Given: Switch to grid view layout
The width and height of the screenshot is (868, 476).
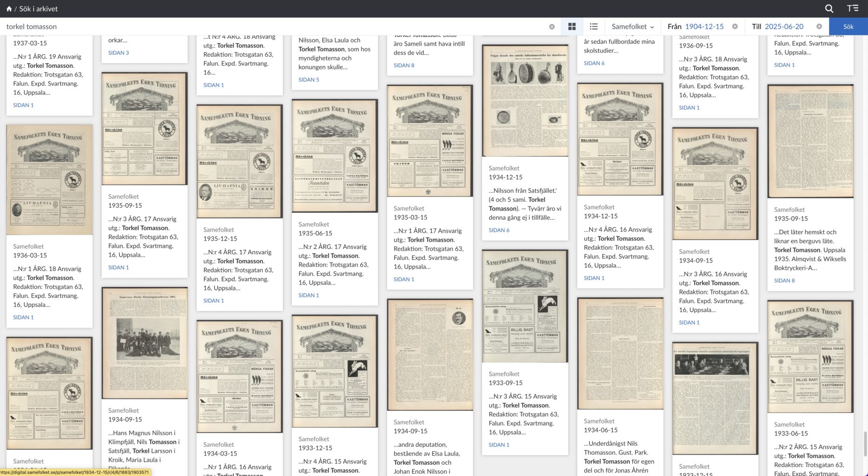Looking at the screenshot, I should point(572,26).
